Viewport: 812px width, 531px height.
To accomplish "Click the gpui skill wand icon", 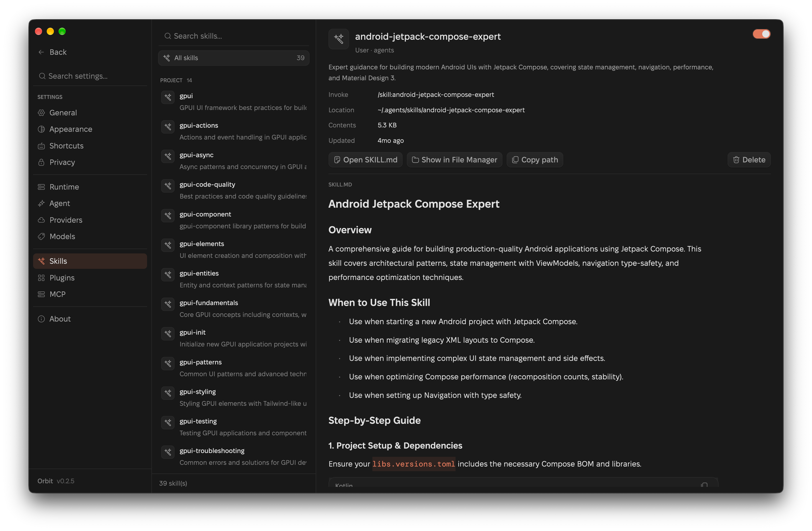I will [x=168, y=97].
